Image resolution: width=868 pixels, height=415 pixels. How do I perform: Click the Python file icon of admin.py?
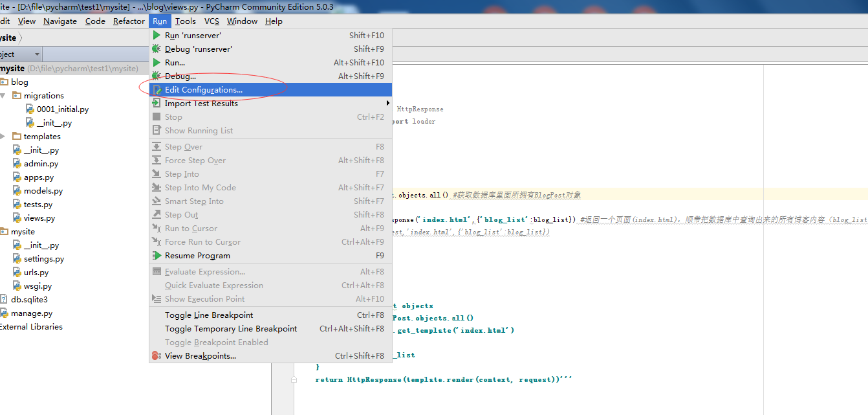coord(17,164)
